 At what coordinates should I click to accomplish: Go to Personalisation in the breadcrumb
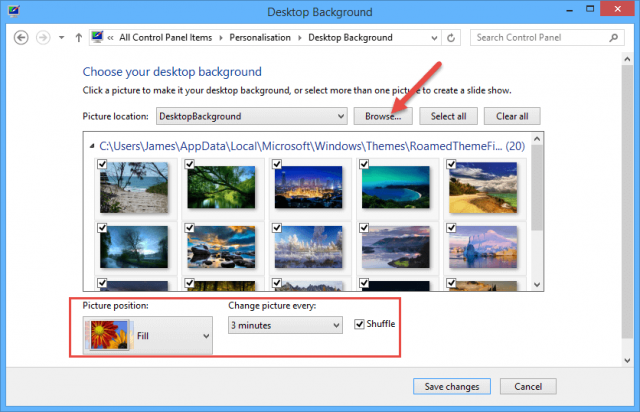[x=260, y=38]
